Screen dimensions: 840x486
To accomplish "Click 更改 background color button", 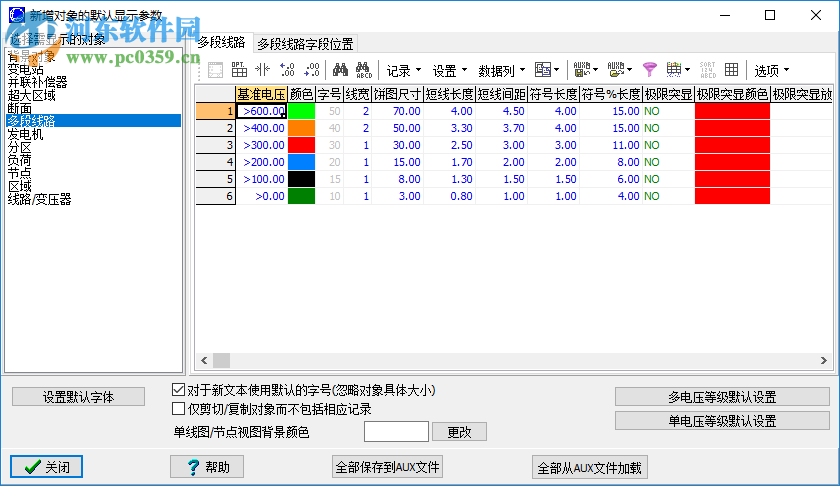I will 459,432.
